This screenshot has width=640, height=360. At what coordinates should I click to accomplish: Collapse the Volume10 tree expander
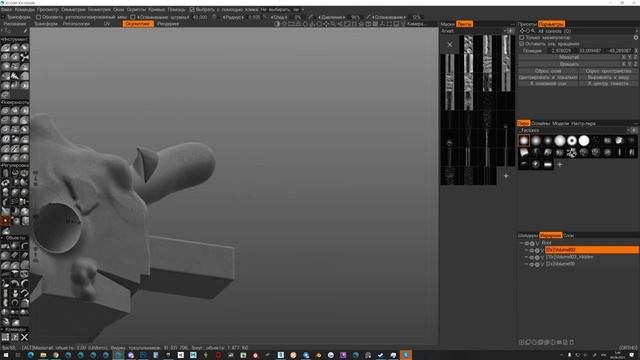527,264
